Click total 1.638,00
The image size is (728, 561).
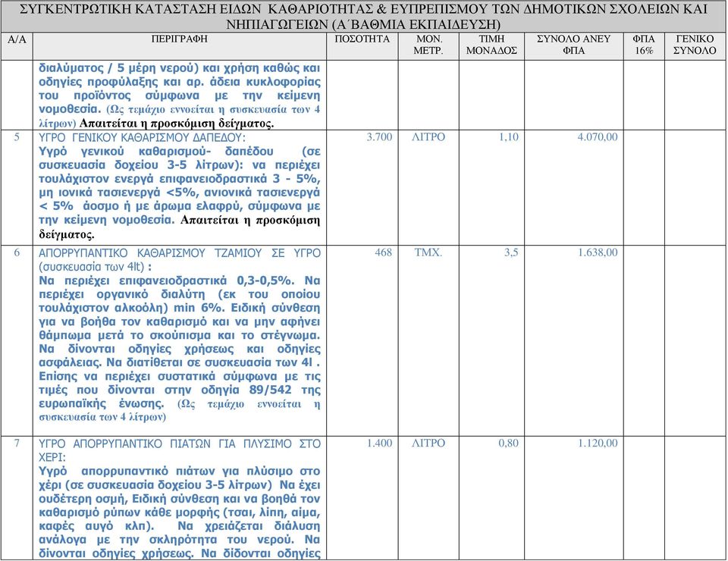598,252
